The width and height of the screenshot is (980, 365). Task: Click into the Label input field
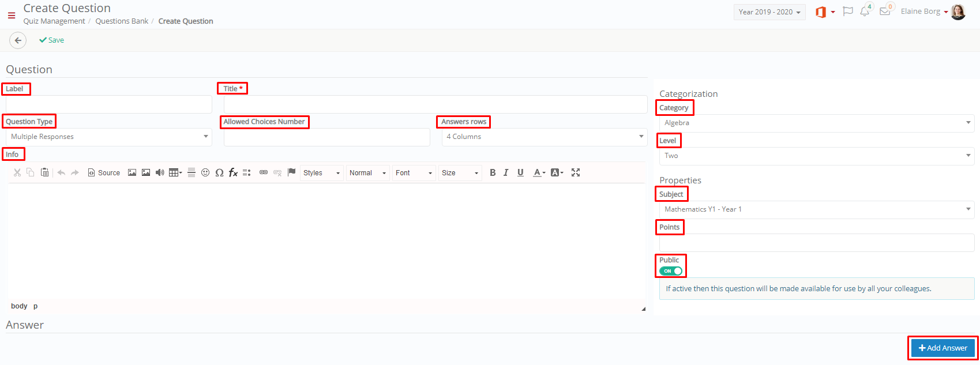(109, 104)
